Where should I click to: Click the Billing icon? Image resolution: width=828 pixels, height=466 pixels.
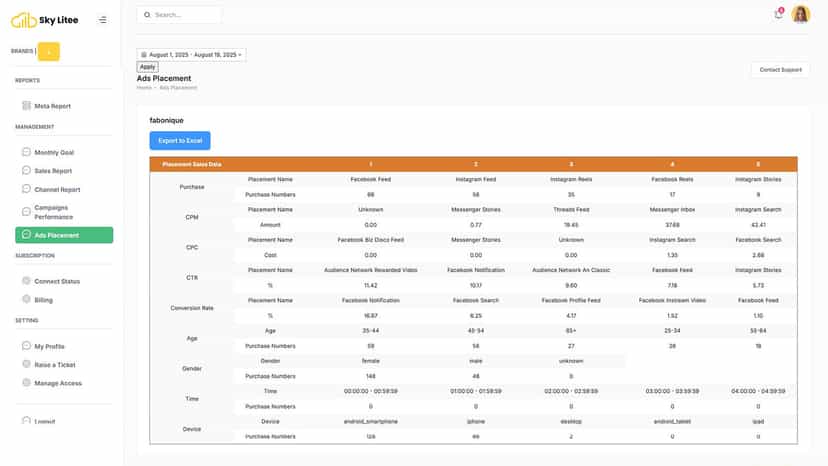26,299
